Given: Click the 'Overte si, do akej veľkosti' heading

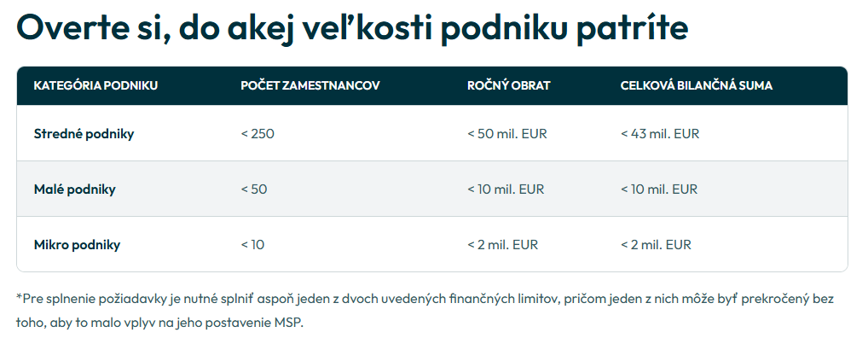Looking at the screenshot, I should point(352,26).
